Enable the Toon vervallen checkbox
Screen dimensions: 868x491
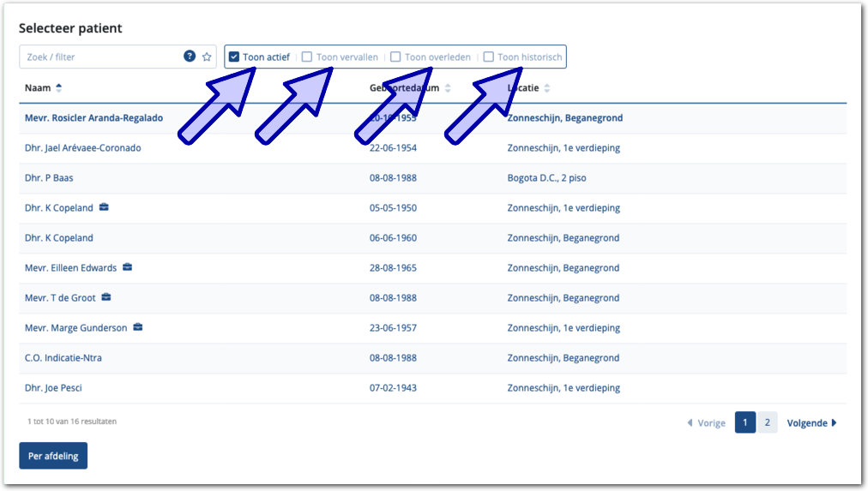(307, 57)
